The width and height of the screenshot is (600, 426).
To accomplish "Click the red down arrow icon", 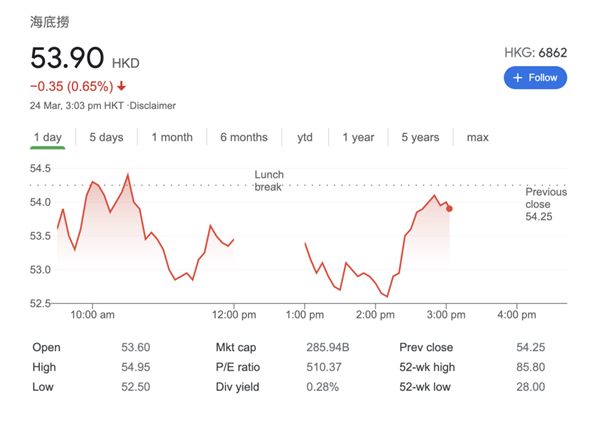I will 122,87.
